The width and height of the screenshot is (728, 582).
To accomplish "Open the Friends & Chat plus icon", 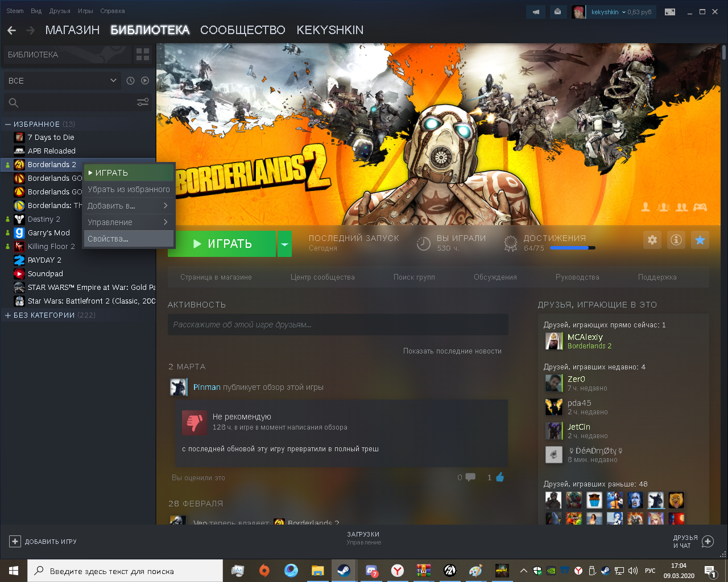I will [708, 542].
